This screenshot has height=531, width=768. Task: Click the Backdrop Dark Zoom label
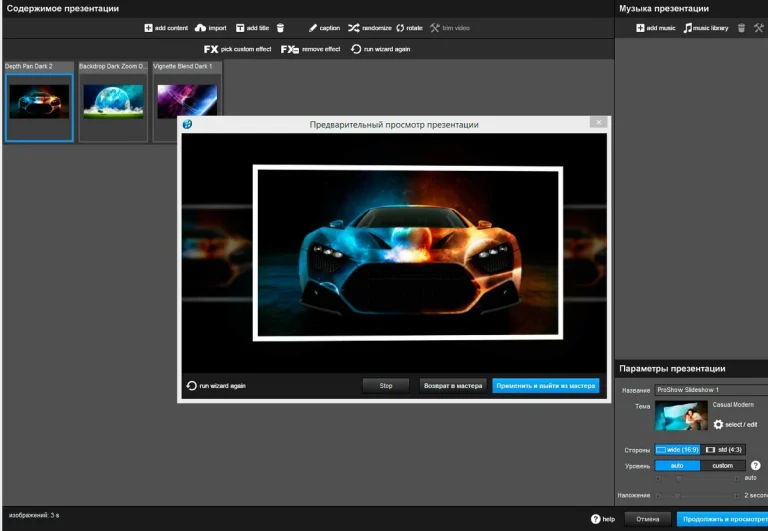pos(113,66)
